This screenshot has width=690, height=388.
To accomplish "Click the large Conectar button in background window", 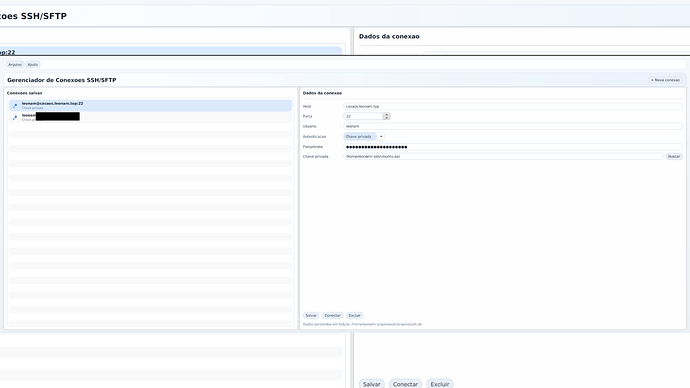I will [405, 384].
